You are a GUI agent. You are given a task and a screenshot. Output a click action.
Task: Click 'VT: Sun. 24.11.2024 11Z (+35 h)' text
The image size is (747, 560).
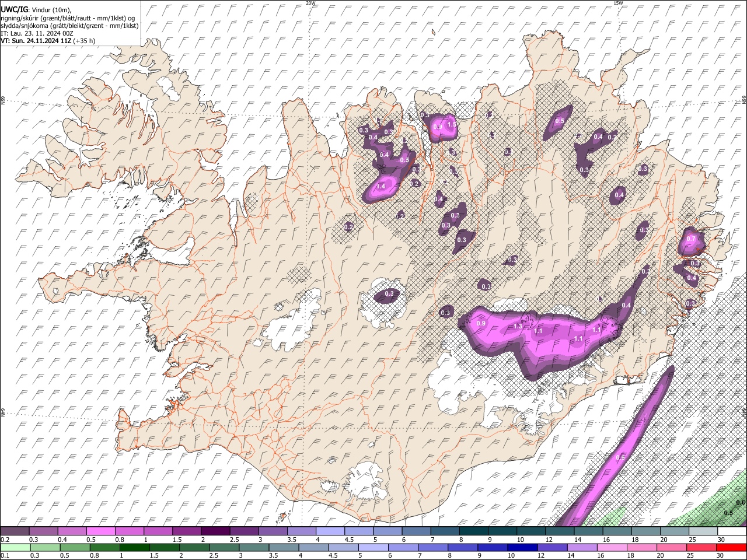tap(48, 41)
